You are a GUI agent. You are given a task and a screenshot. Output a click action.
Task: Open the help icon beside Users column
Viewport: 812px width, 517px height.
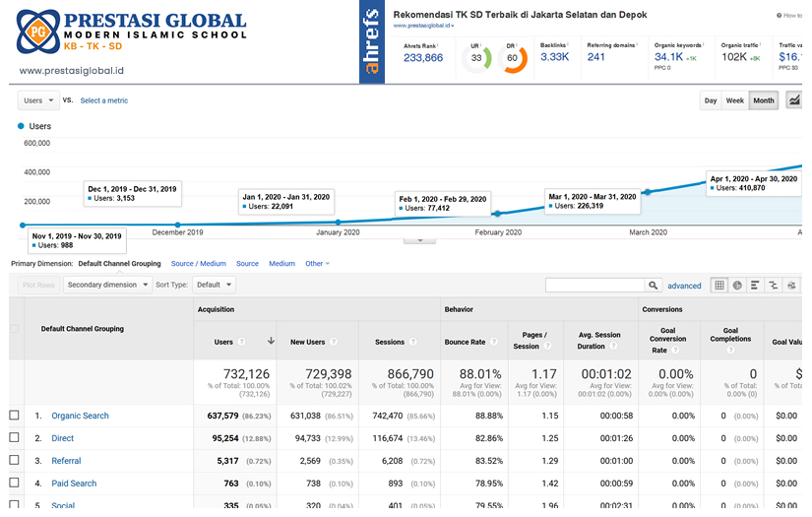click(241, 342)
